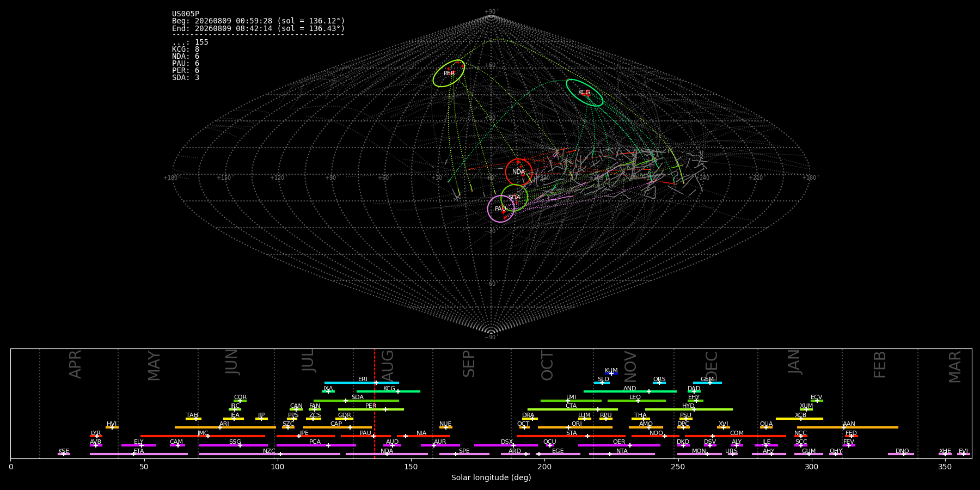Click the AUG month label
This screenshot has height=490, width=980.
pyautogui.click(x=388, y=364)
